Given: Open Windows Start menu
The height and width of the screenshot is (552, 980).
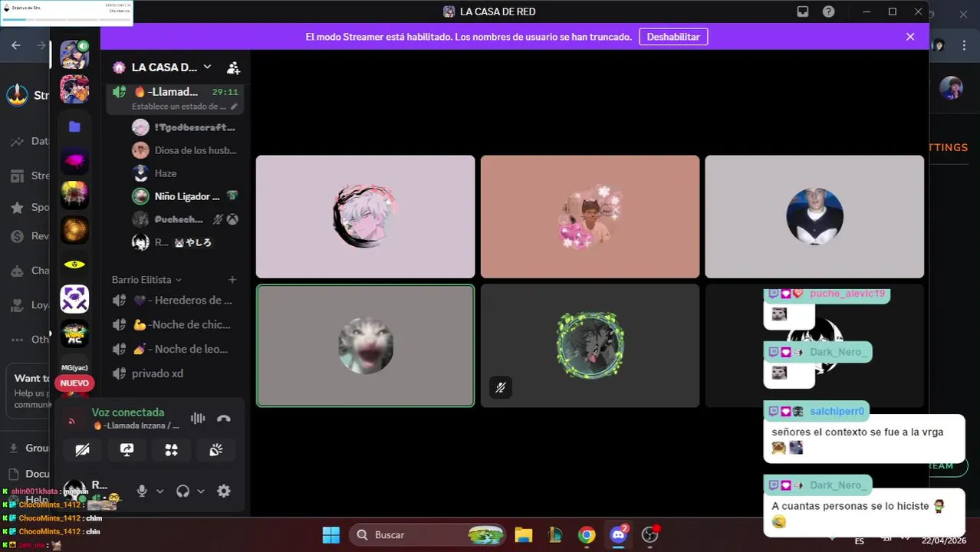Looking at the screenshot, I should 331,535.
